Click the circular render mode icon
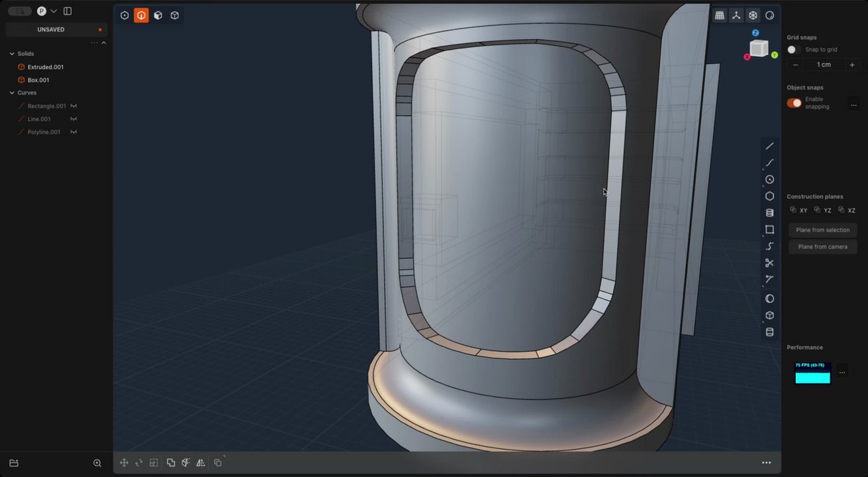 coord(770,15)
